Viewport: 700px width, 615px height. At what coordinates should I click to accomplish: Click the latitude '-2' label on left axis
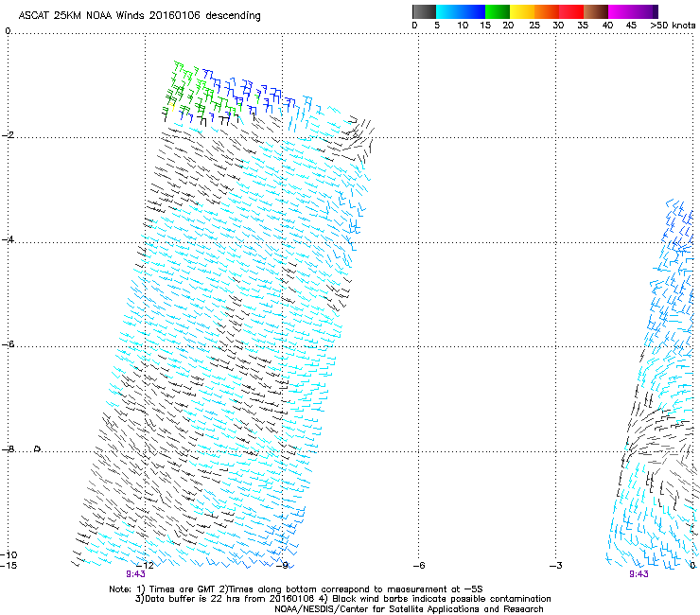click(x=8, y=135)
